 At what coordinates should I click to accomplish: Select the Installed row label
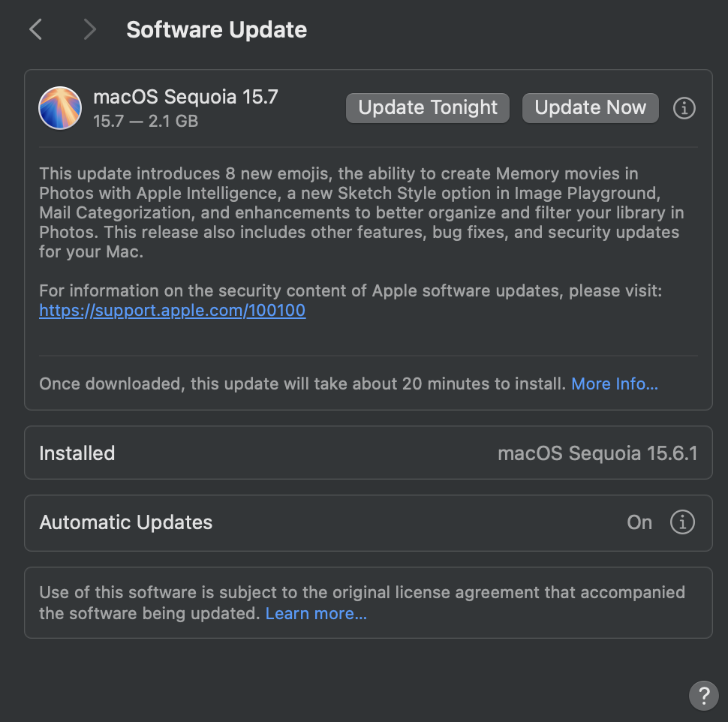pyautogui.click(x=77, y=453)
